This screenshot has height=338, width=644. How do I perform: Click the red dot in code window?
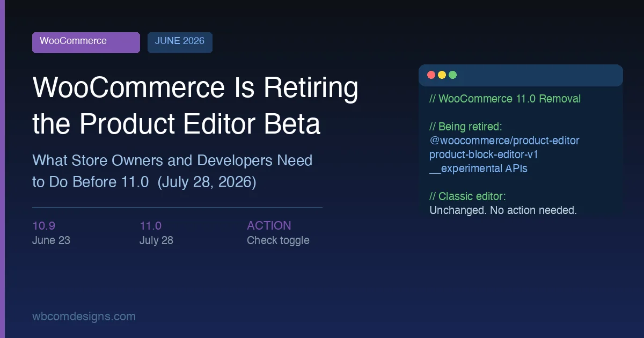(431, 75)
